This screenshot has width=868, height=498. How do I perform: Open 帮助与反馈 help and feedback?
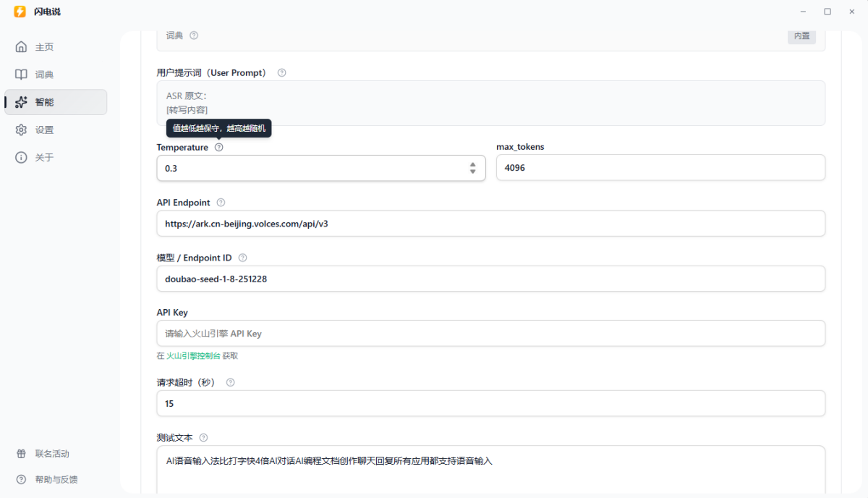56,479
